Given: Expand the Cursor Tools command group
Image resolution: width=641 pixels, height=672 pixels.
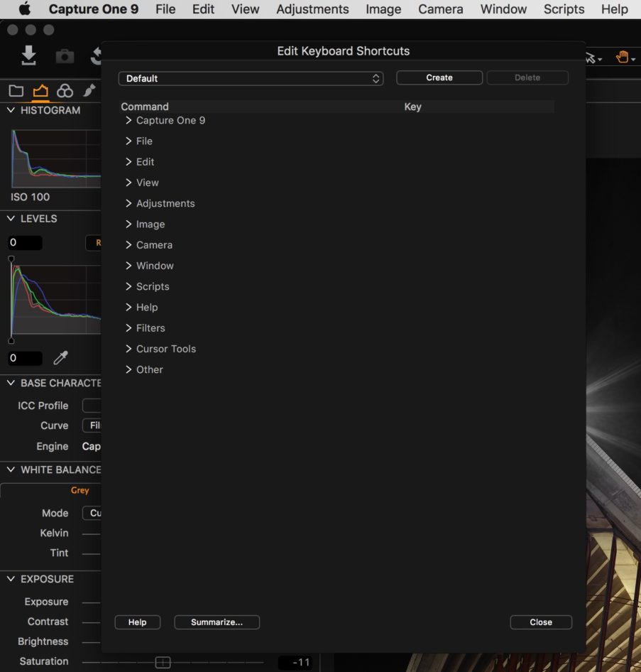Looking at the screenshot, I should 129,349.
